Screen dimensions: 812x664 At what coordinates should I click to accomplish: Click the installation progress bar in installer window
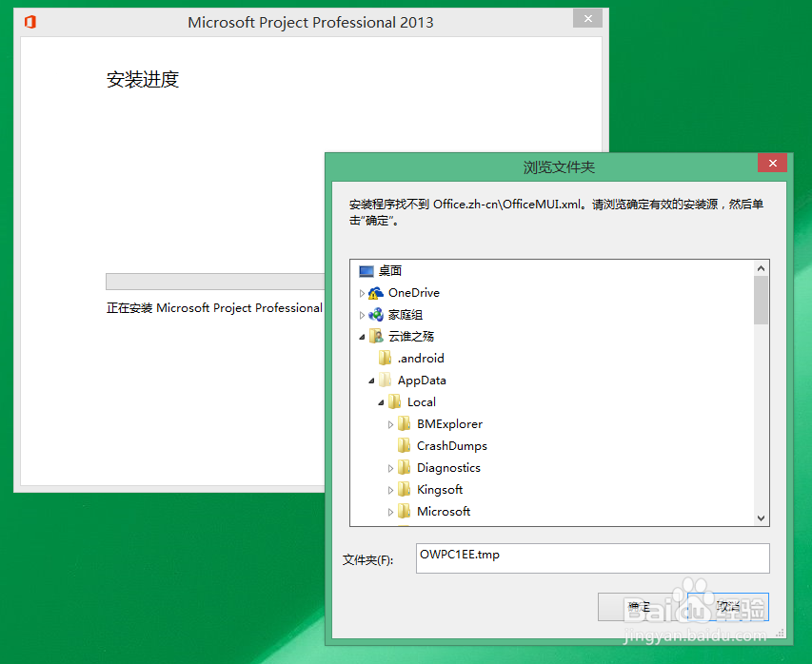215,282
